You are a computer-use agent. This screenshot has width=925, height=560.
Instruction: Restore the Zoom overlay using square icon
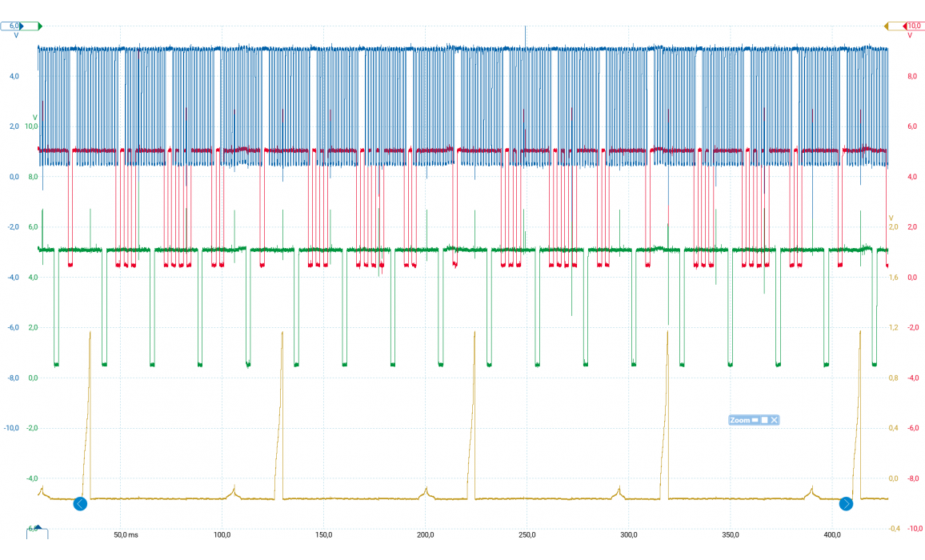point(764,420)
